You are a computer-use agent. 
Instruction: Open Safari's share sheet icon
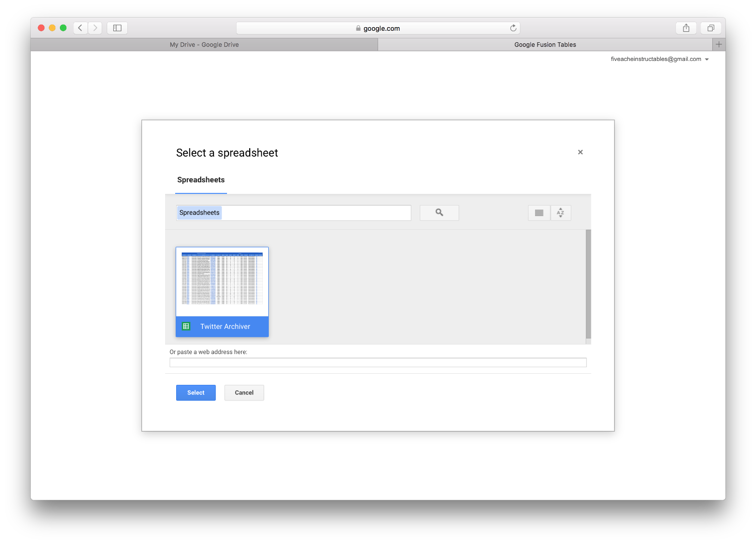coord(686,28)
